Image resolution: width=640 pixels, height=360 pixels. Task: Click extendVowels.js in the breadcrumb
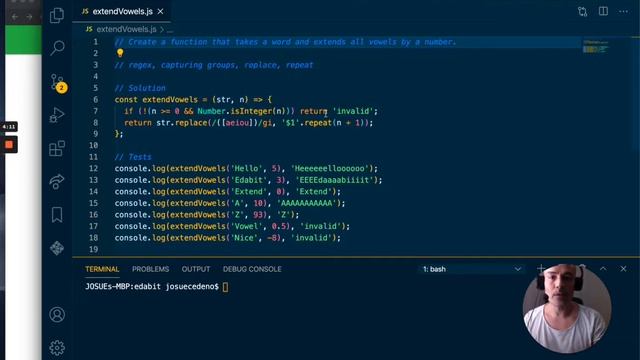coord(126,29)
